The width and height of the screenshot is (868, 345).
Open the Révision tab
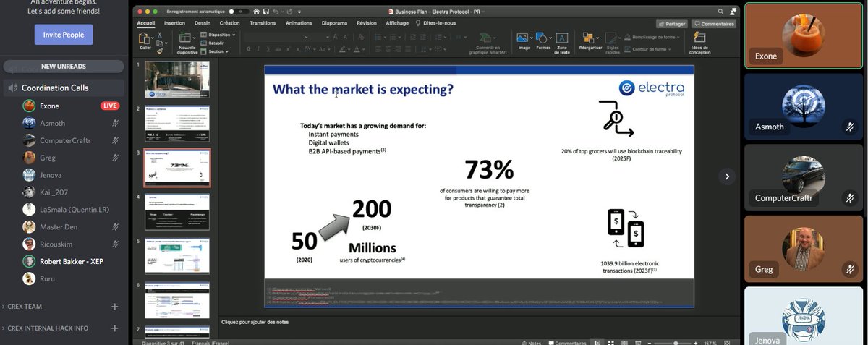click(367, 23)
